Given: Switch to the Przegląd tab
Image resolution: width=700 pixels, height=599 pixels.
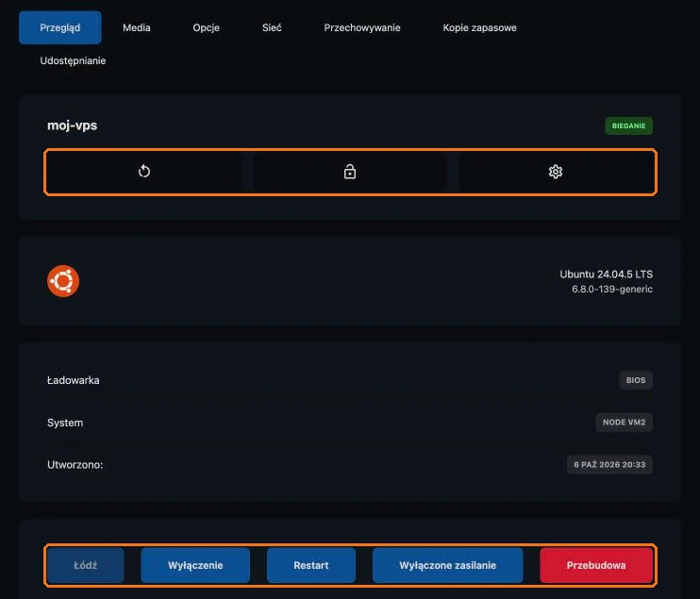Looking at the screenshot, I should (x=59, y=27).
